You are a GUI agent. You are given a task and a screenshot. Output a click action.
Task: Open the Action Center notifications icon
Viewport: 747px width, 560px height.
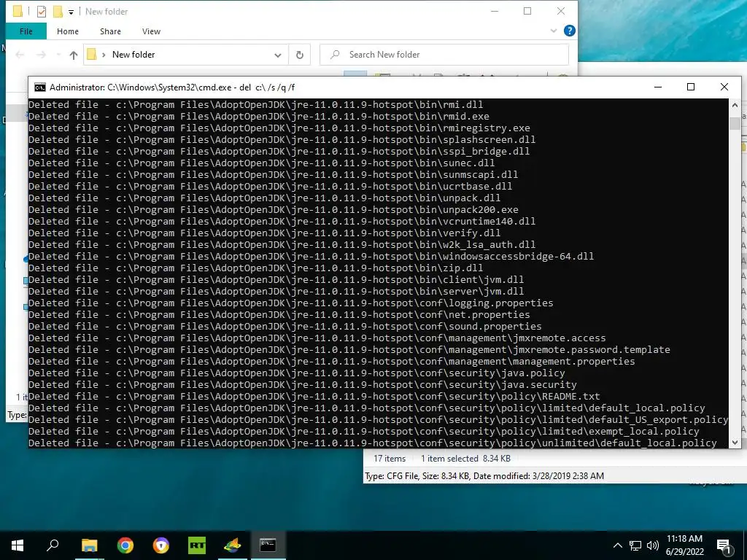tap(724, 545)
